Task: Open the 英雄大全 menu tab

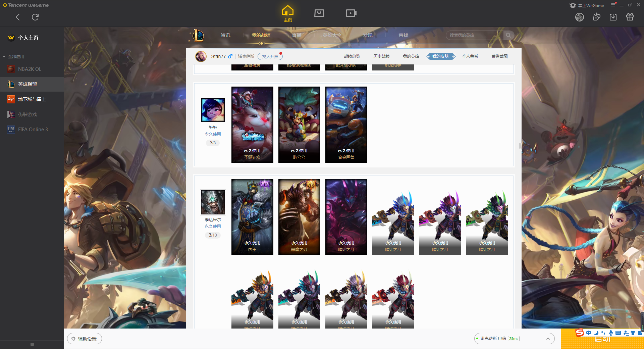Action: point(332,35)
